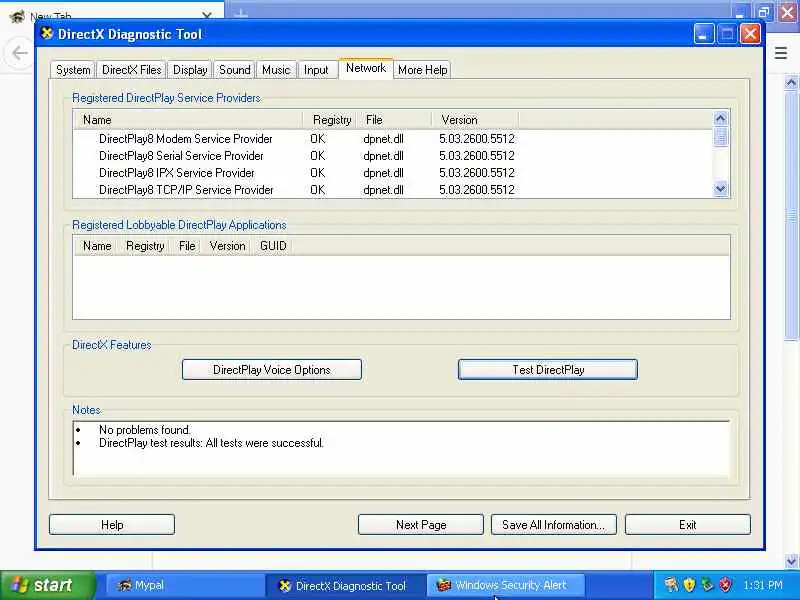Click 5.03.2600.5512 version in Modem provider row
800x600 pixels.
[x=477, y=139]
